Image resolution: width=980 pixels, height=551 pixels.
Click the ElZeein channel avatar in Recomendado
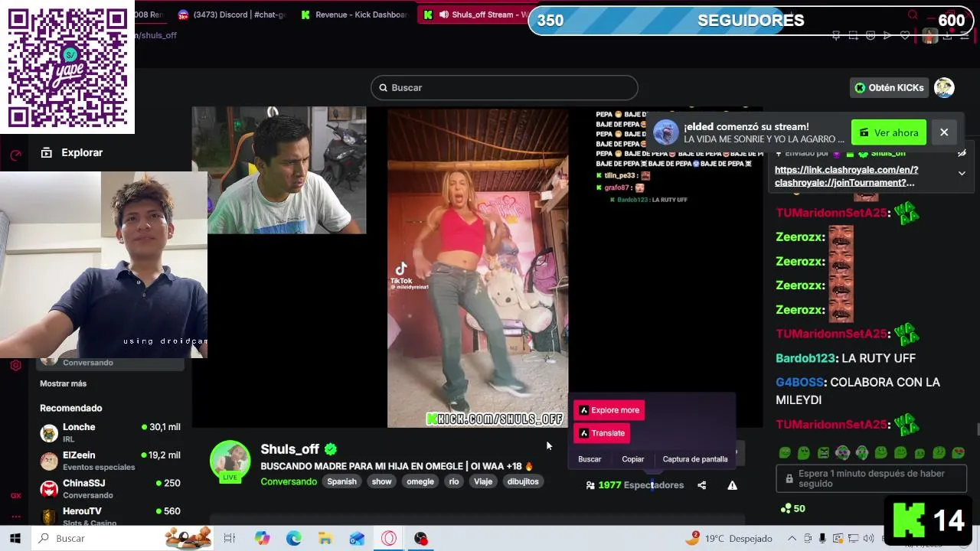tap(49, 461)
